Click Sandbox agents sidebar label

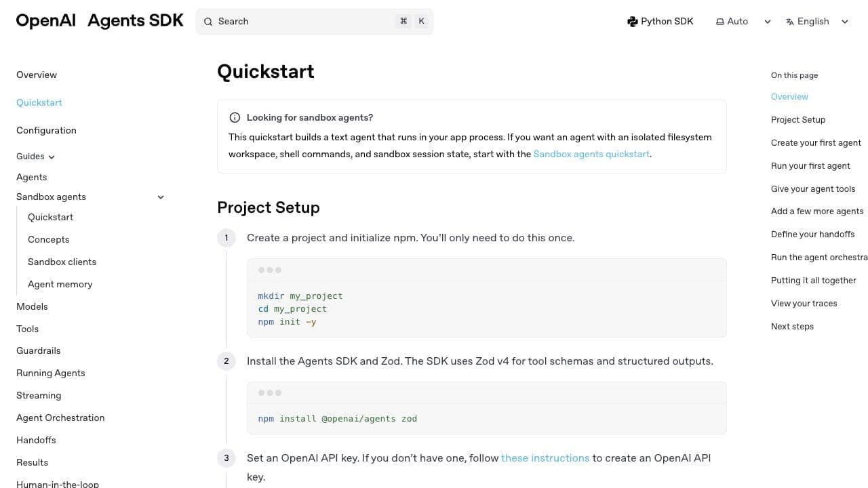coord(51,197)
